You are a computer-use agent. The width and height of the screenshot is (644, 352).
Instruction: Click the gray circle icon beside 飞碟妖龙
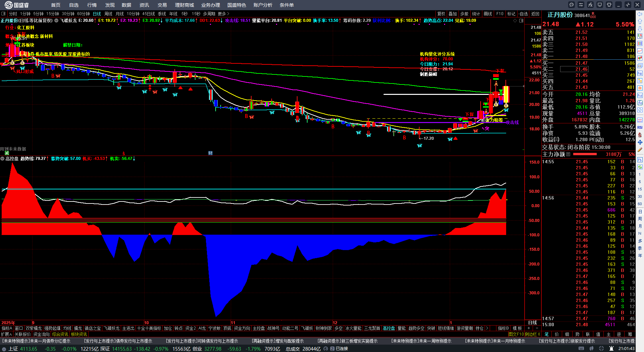pyautogui.click(x=57, y=20)
